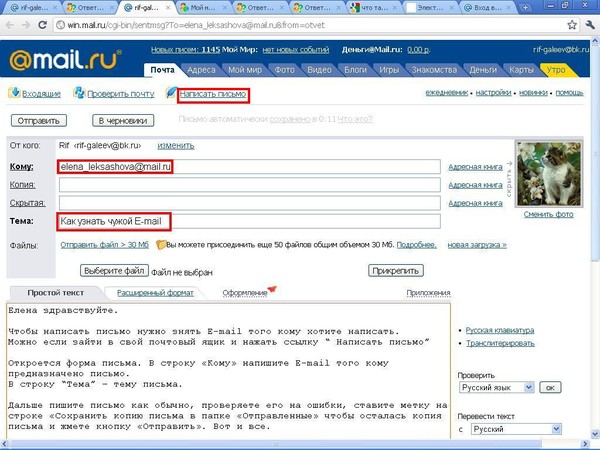
Task: Click the browser forward arrow
Action: (26, 25)
